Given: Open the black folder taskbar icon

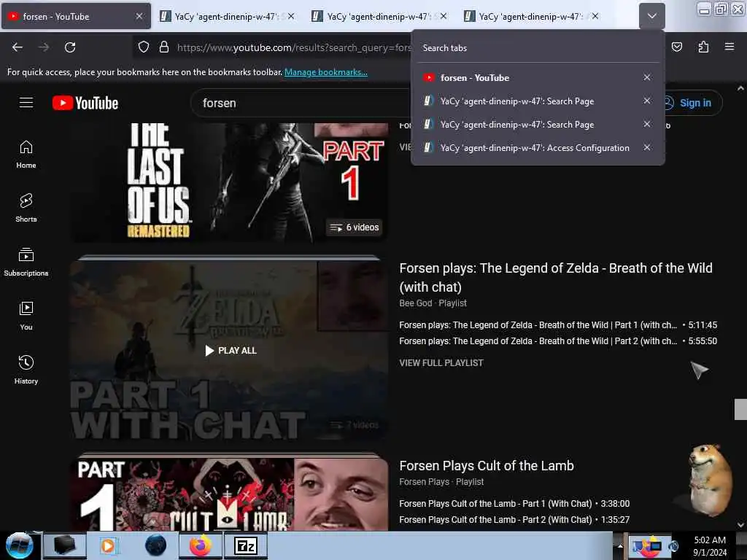Looking at the screenshot, I should point(65,545).
